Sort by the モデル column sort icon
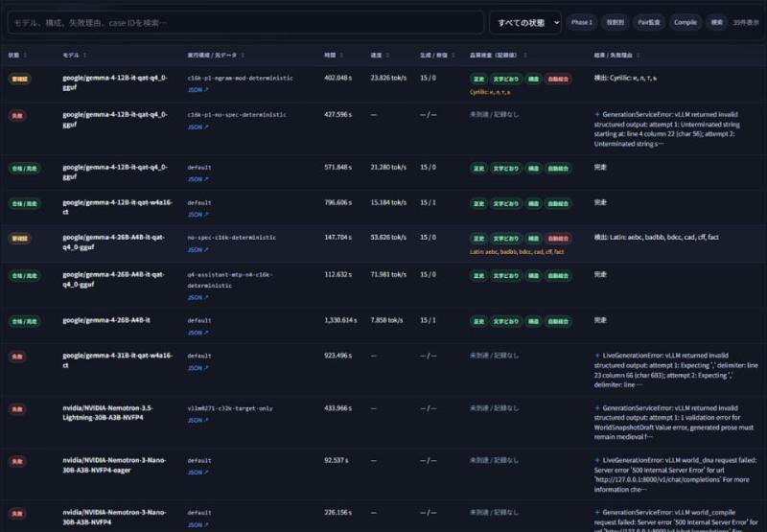The height and width of the screenshot is (532, 767). (x=84, y=56)
